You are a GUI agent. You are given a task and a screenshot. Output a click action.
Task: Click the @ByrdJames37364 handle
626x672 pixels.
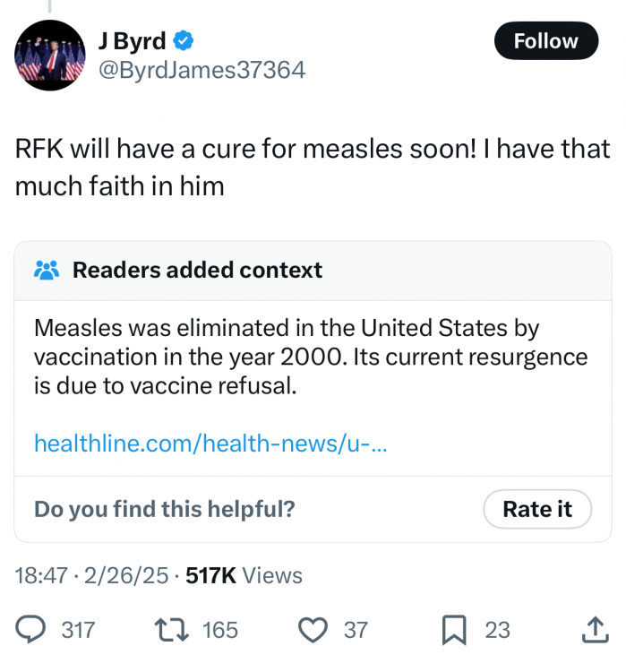pos(201,69)
